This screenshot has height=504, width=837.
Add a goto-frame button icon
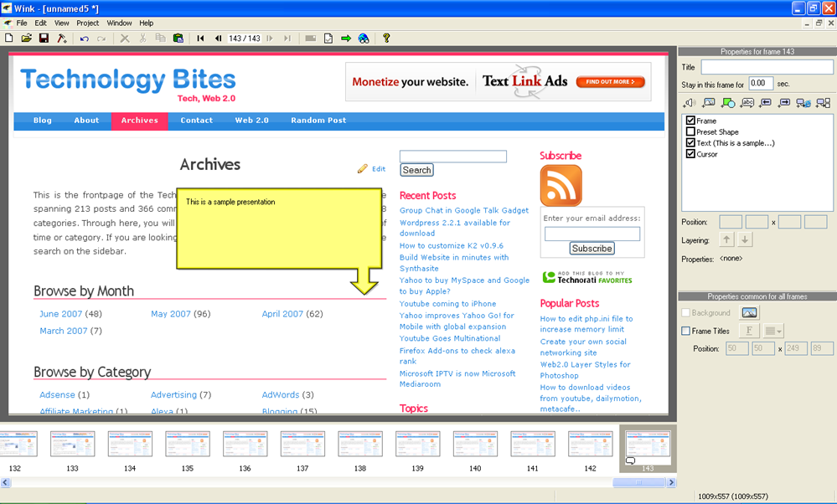823,102
